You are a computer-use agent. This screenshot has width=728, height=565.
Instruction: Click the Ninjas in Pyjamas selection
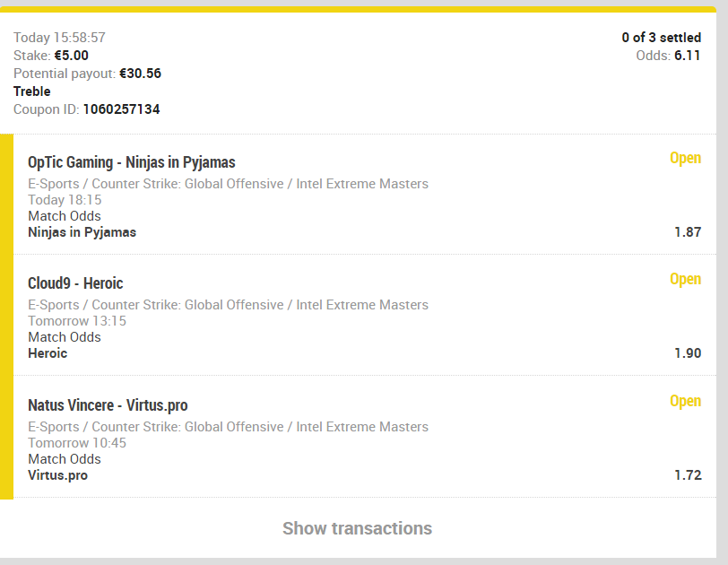(x=82, y=232)
